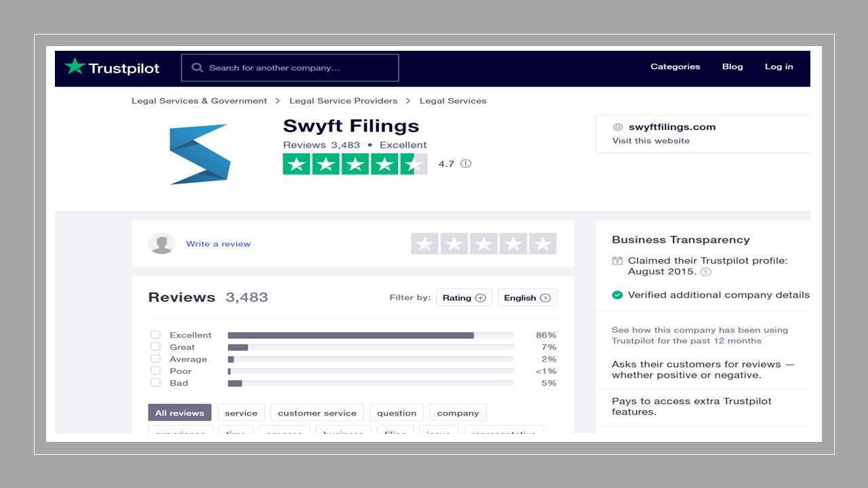Viewport: 868px width, 488px height.
Task: Rate five stars in the review box
Action: coord(542,244)
